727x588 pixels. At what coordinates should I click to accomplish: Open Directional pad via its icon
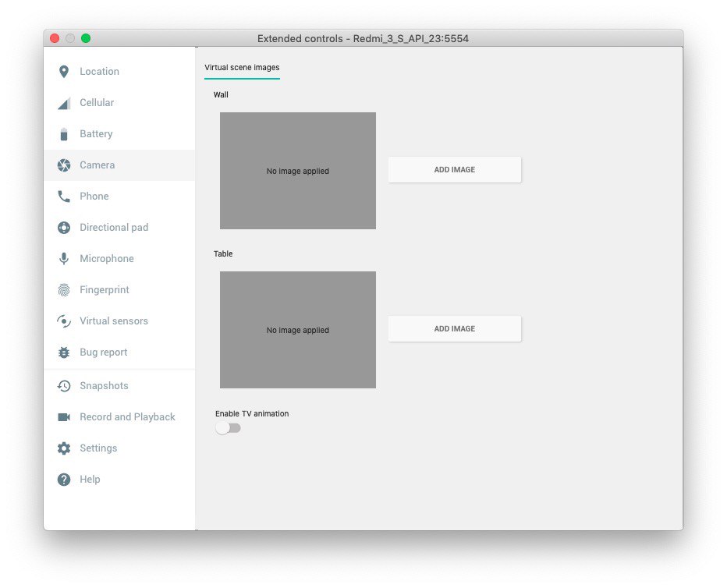pos(64,228)
